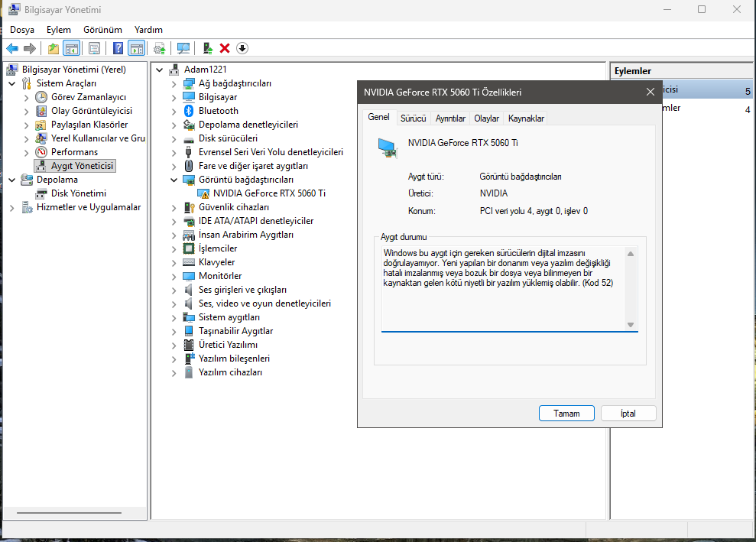Expand Evrensel Seri Veri Yolu denetleyicileri
Screen dimensions: 756x542
click(174, 152)
